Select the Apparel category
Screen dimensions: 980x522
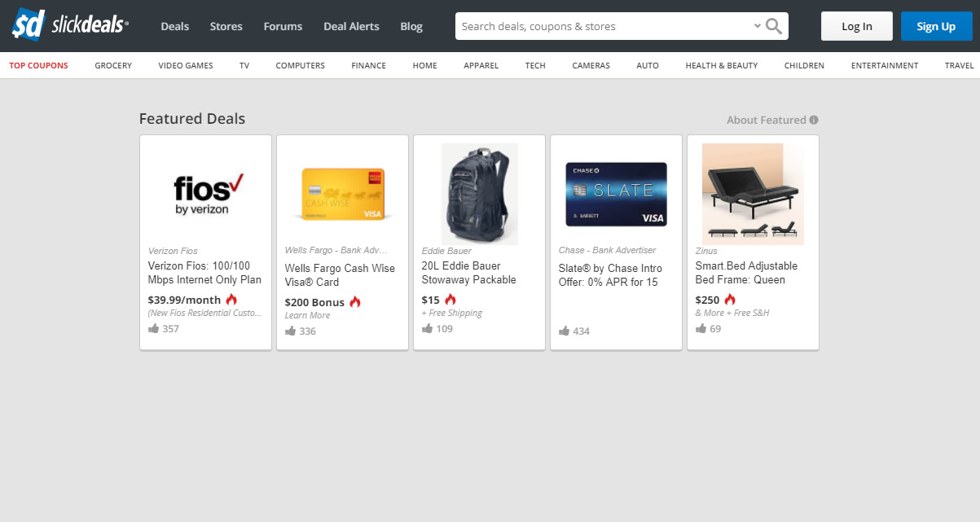pos(481,65)
